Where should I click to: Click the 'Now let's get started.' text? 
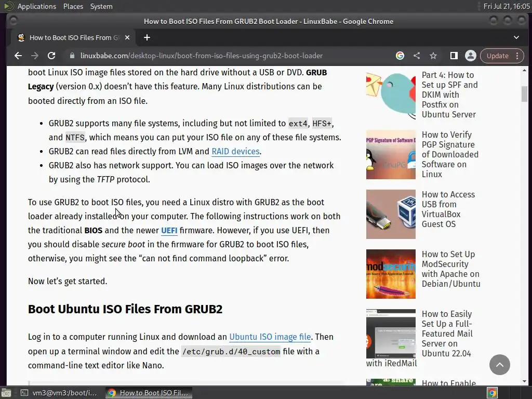click(x=68, y=281)
